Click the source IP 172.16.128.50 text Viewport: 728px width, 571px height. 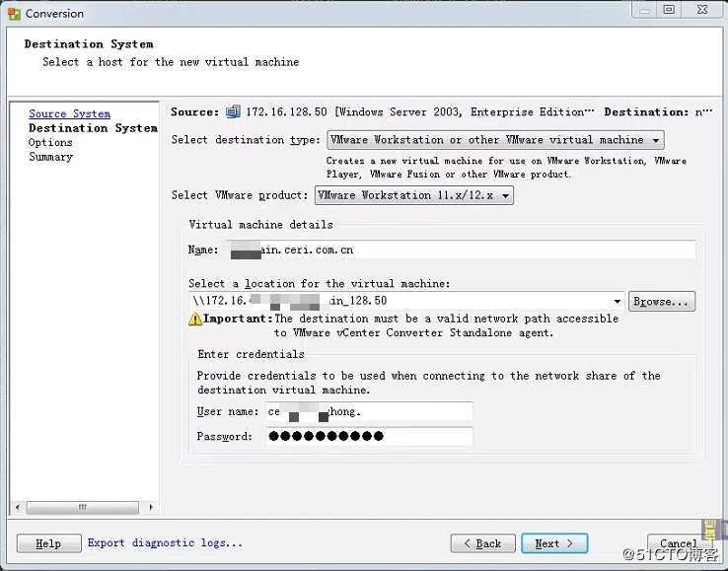[x=286, y=111]
